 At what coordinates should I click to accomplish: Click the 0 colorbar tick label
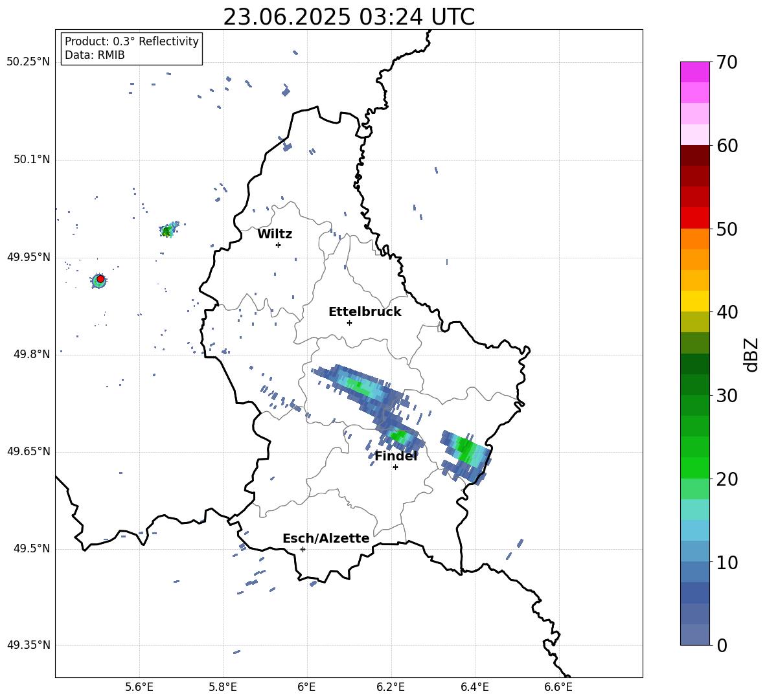tap(722, 645)
